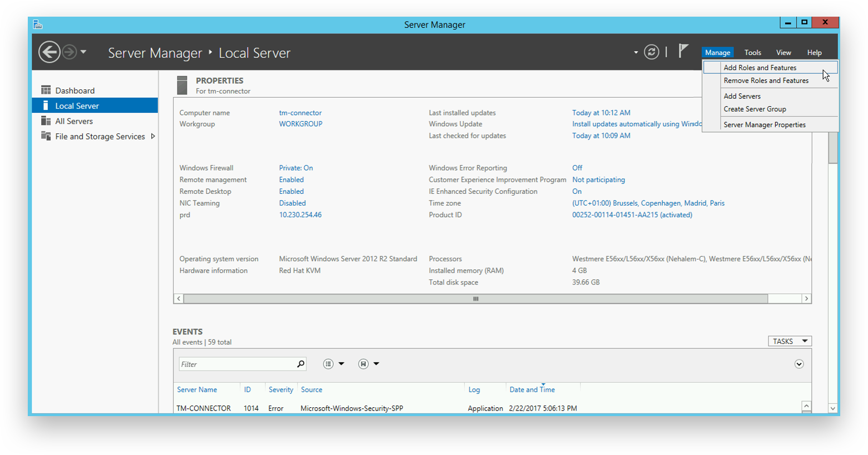
Task: Open the event list criteria dropdown
Action: tap(334, 364)
